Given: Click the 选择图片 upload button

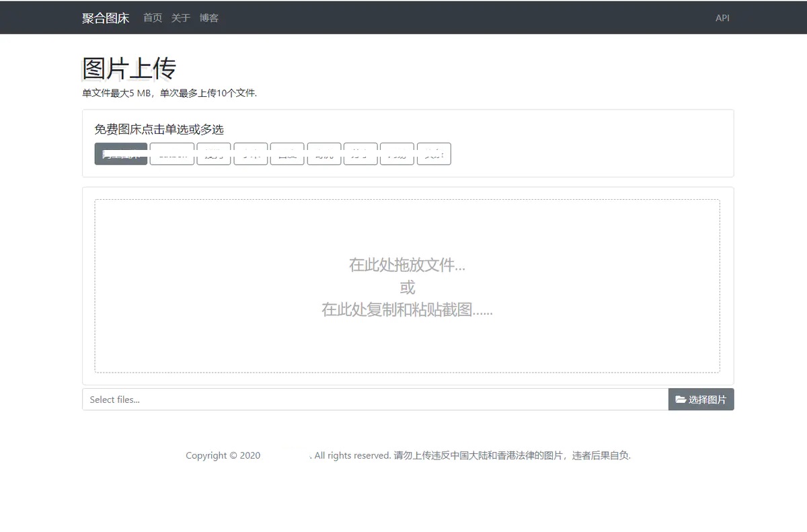Looking at the screenshot, I should [701, 399].
